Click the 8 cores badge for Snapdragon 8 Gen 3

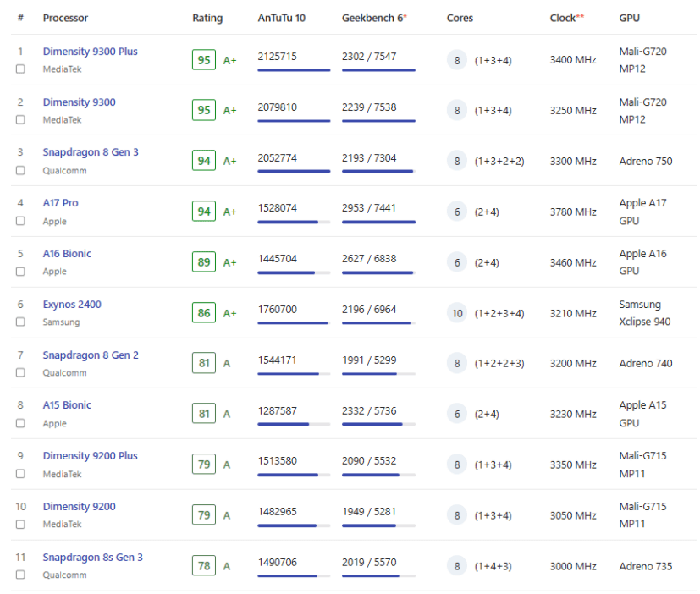click(457, 161)
